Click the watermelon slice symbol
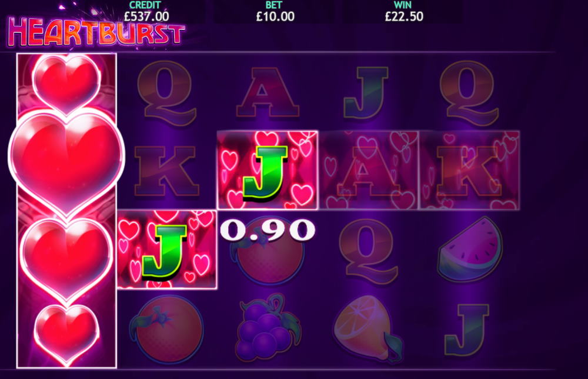 click(470, 249)
